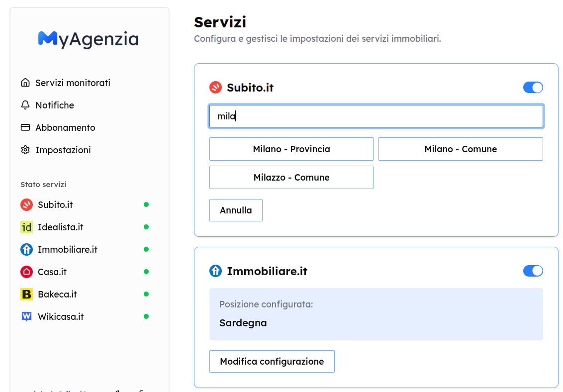Click Modifica configurazione for Immobiliare.it

click(x=272, y=361)
